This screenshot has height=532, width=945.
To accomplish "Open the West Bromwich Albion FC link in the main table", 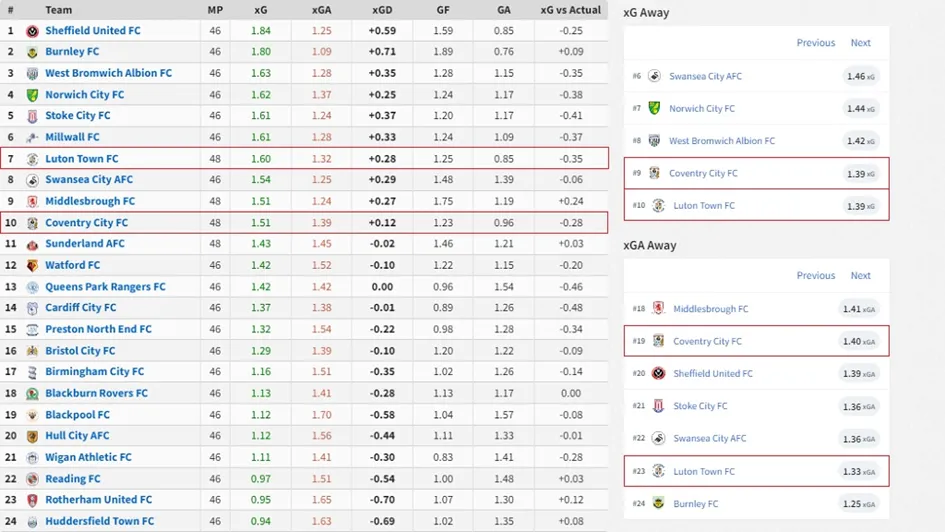I will pos(108,73).
